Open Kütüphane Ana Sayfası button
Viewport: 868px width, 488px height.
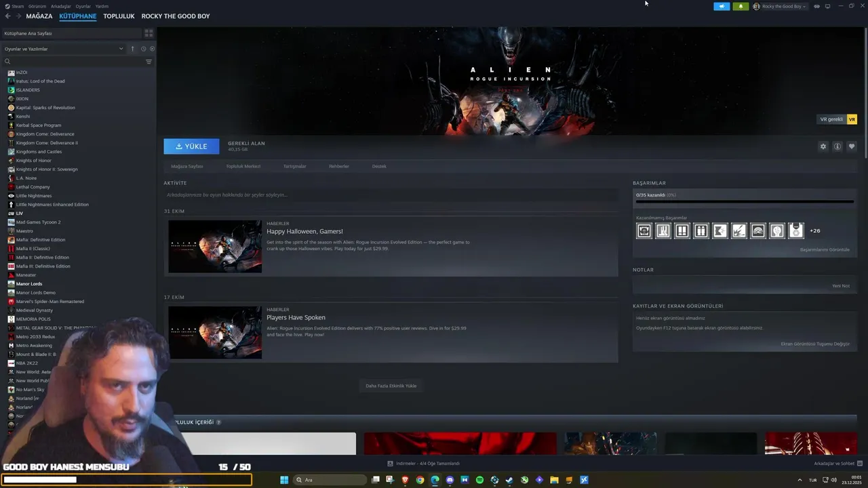click(x=71, y=33)
